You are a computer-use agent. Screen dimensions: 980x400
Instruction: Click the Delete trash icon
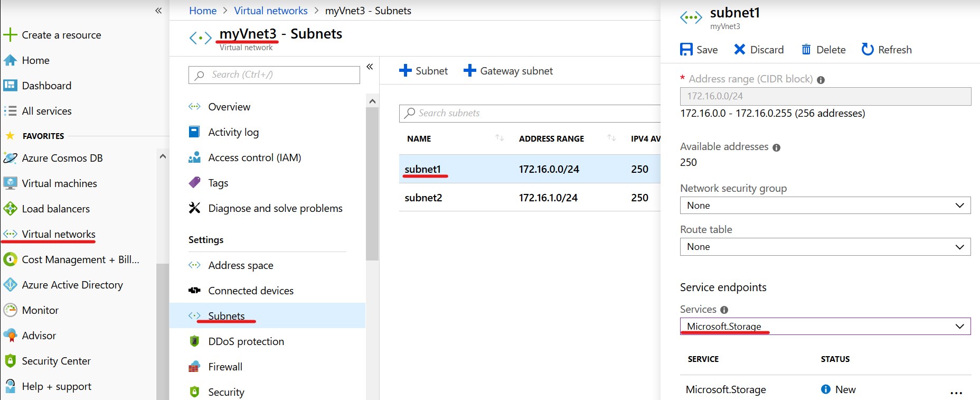pyautogui.click(x=806, y=50)
